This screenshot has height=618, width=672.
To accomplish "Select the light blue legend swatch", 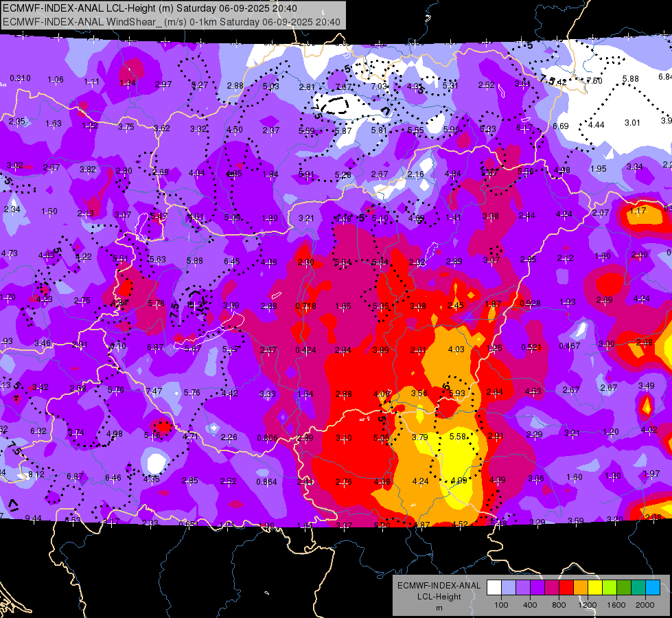I will click(508, 587).
